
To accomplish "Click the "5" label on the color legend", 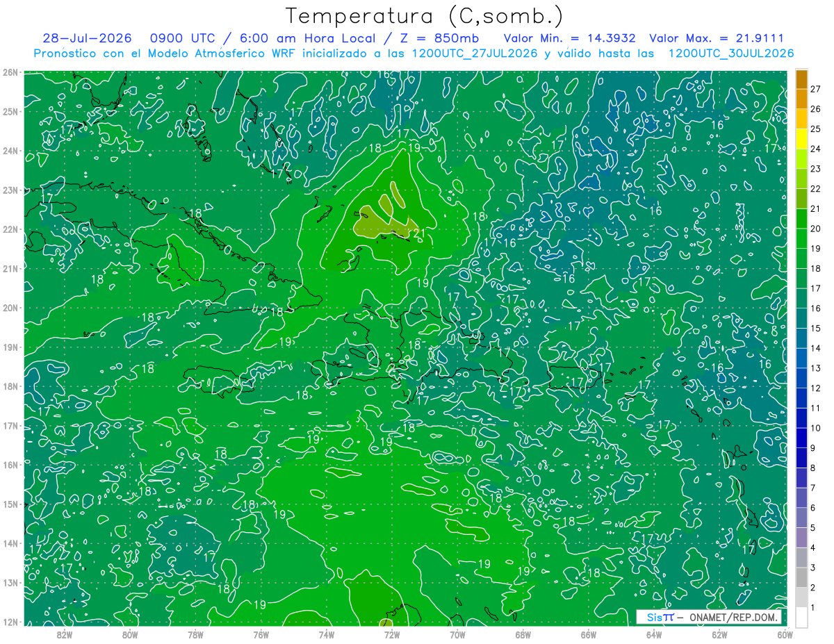I will (x=814, y=528).
